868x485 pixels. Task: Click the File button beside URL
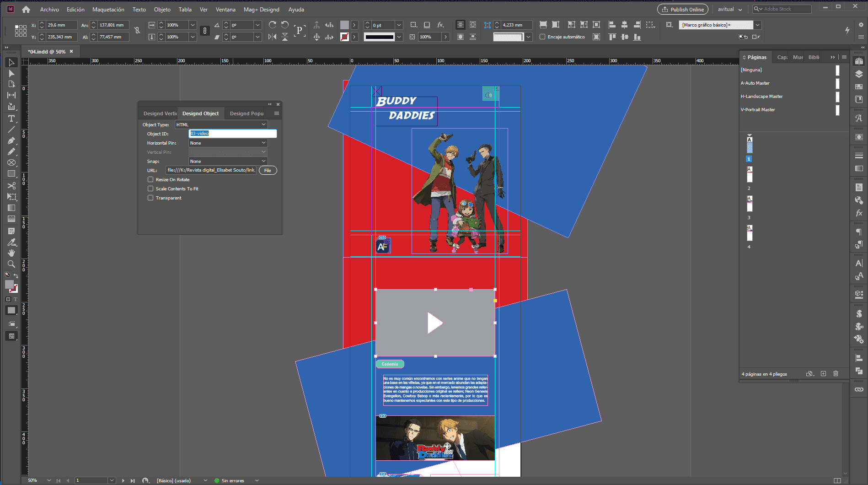268,170
